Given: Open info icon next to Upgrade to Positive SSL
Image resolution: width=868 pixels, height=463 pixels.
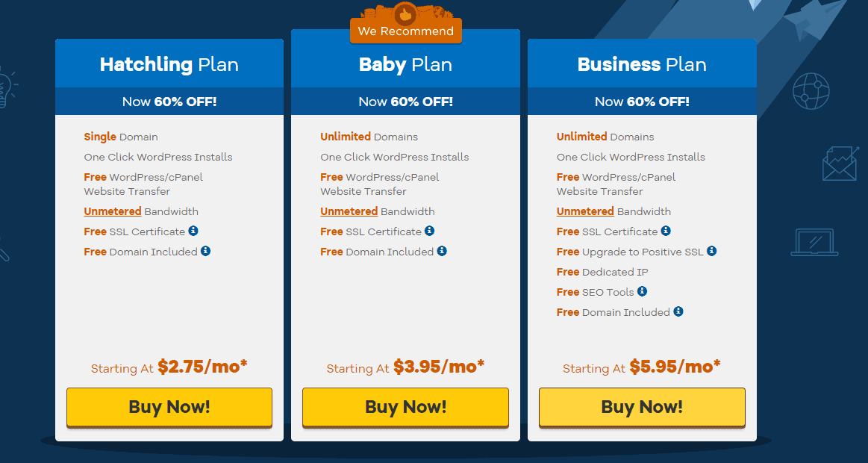Looking at the screenshot, I should [712, 251].
